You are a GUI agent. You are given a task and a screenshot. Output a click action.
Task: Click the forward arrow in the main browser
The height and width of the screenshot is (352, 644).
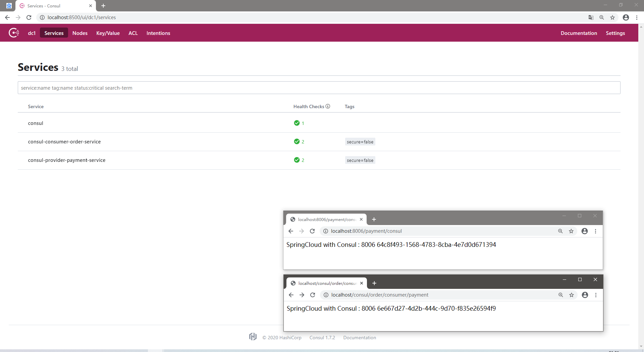tap(18, 17)
